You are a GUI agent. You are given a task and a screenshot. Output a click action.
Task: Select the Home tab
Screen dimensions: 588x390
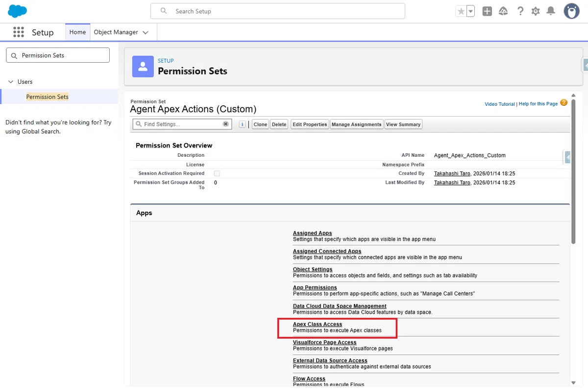[77, 32]
